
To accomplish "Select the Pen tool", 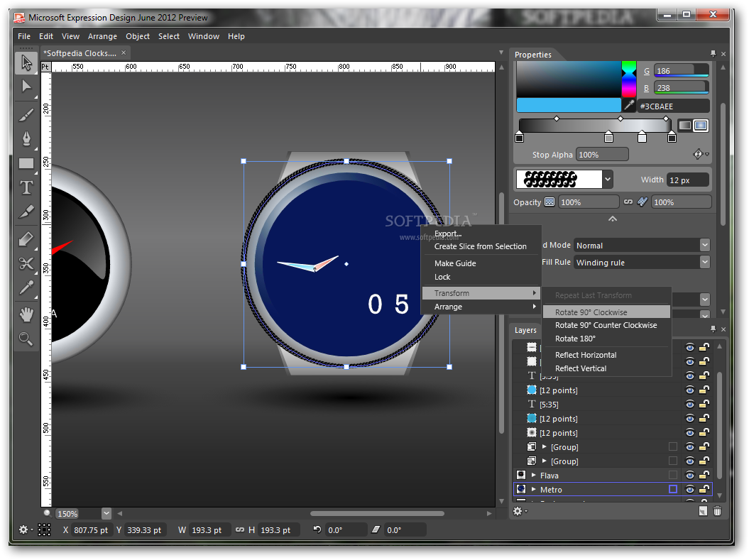I will (26, 139).
